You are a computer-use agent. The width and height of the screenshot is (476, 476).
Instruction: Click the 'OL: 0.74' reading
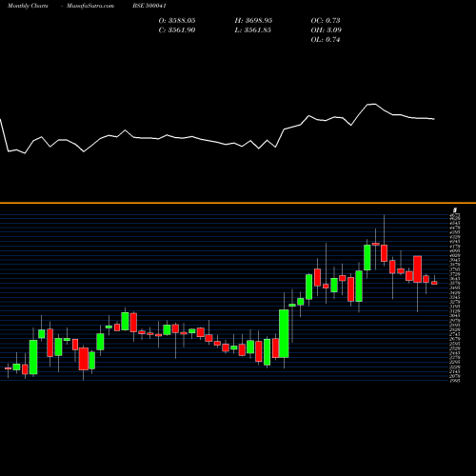point(326,40)
